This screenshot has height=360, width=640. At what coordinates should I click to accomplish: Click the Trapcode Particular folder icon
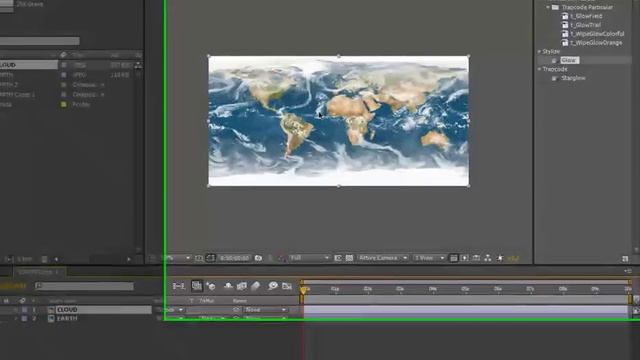556,7
